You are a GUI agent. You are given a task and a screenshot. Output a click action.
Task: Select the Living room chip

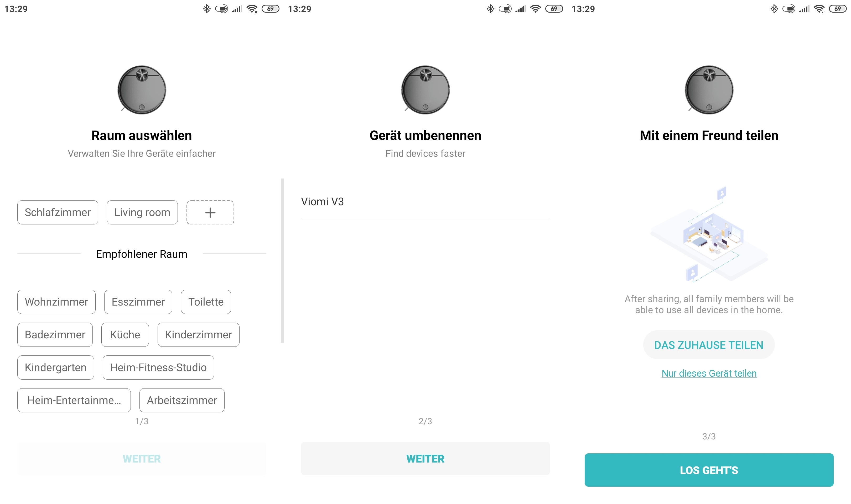click(x=142, y=212)
